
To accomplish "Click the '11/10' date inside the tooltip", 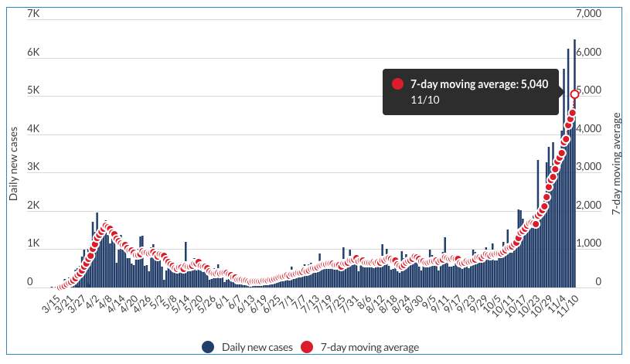I will [x=424, y=100].
